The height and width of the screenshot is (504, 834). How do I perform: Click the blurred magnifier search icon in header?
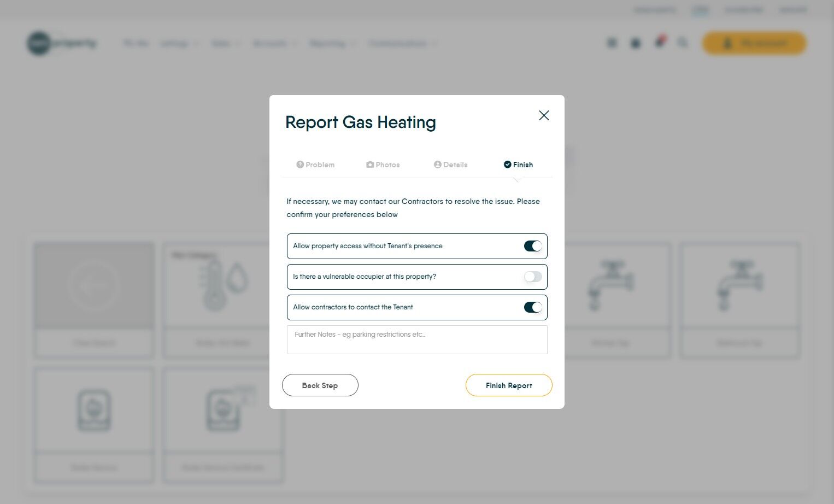tap(683, 43)
